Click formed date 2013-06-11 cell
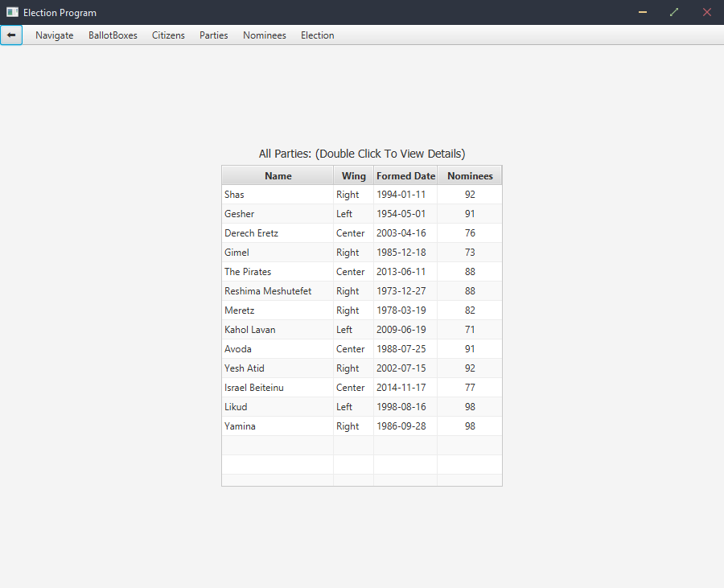724x588 pixels. 405,272
